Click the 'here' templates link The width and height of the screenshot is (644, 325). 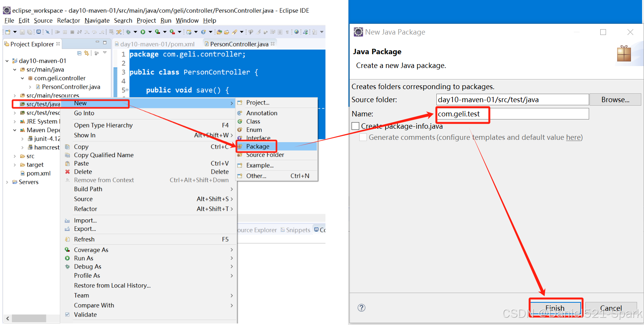[x=573, y=137]
